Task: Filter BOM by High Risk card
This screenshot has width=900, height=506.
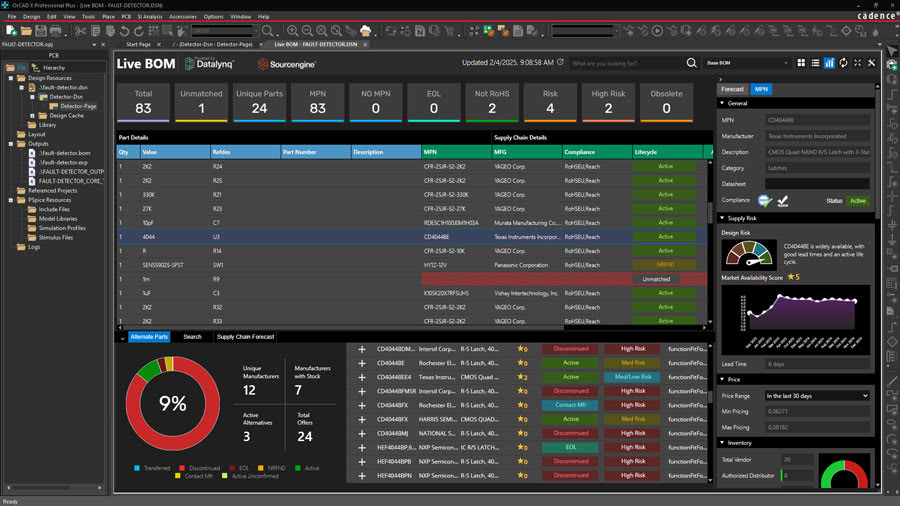Action: (608, 102)
